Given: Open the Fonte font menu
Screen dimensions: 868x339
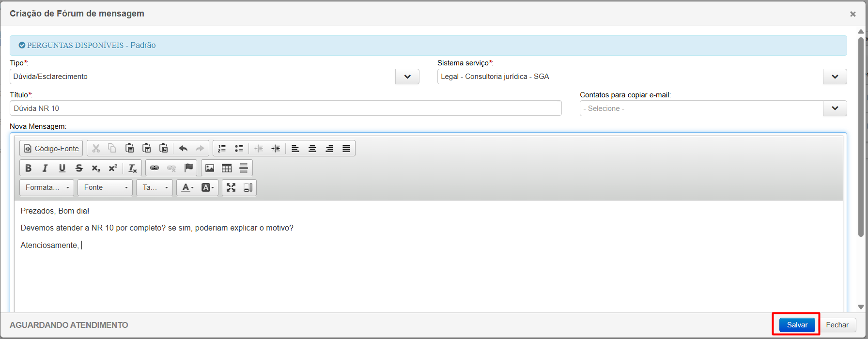Looking at the screenshot, I should (x=105, y=187).
